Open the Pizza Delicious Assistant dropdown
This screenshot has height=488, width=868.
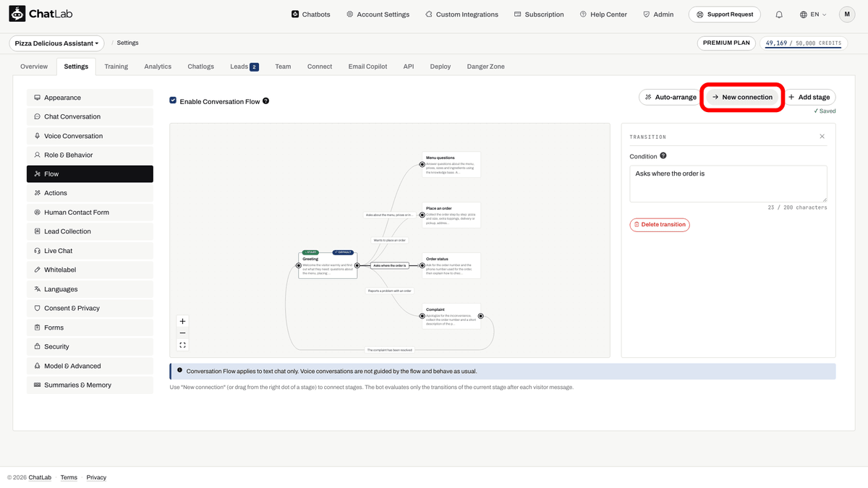[x=57, y=43]
